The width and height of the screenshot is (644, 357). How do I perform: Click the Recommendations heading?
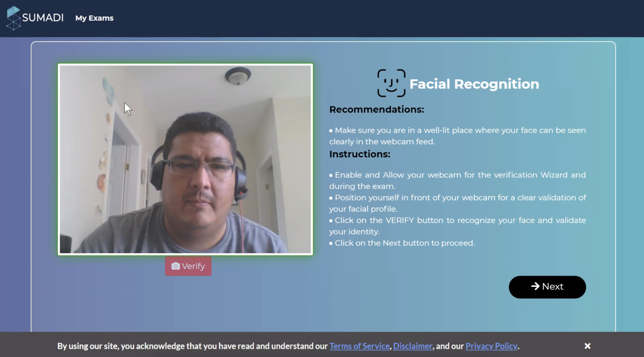click(377, 110)
